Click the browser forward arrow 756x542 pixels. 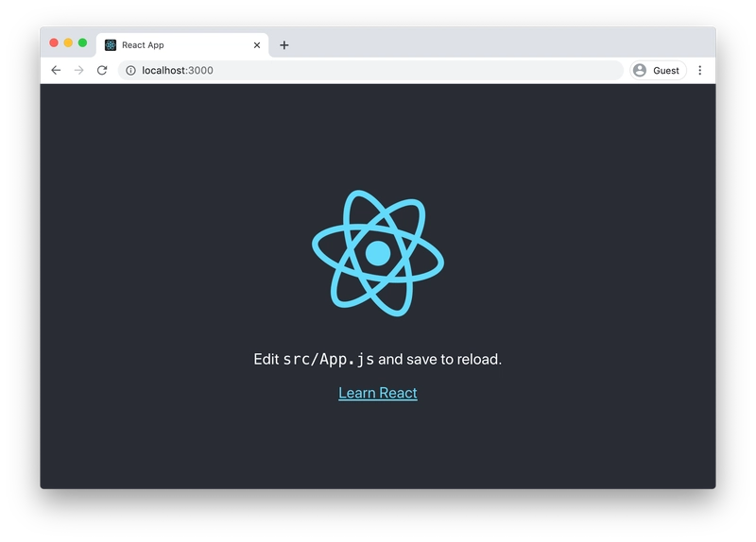[x=79, y=70]
